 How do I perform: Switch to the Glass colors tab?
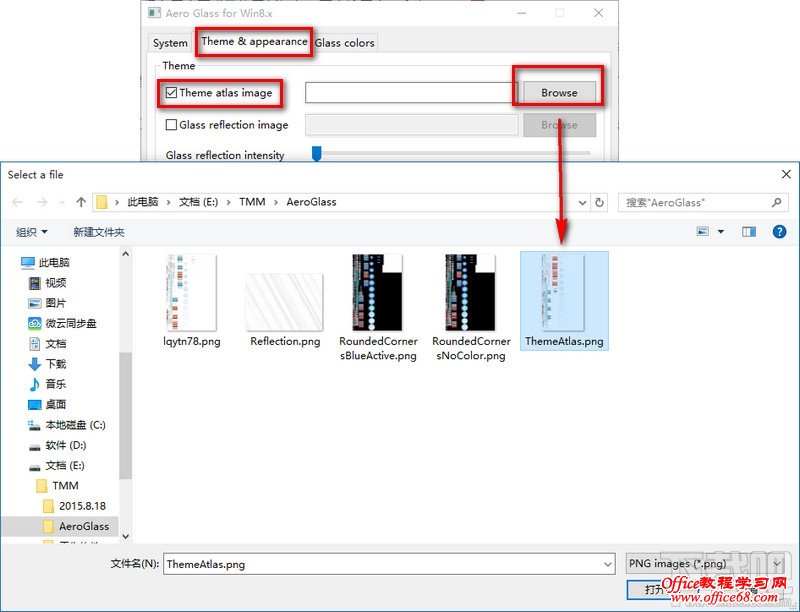(344, 43)
